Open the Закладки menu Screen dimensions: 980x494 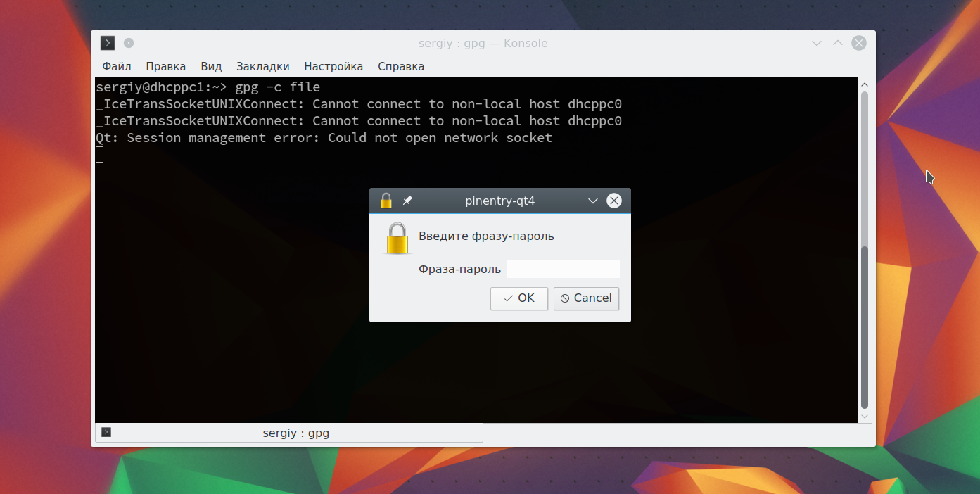262,66
